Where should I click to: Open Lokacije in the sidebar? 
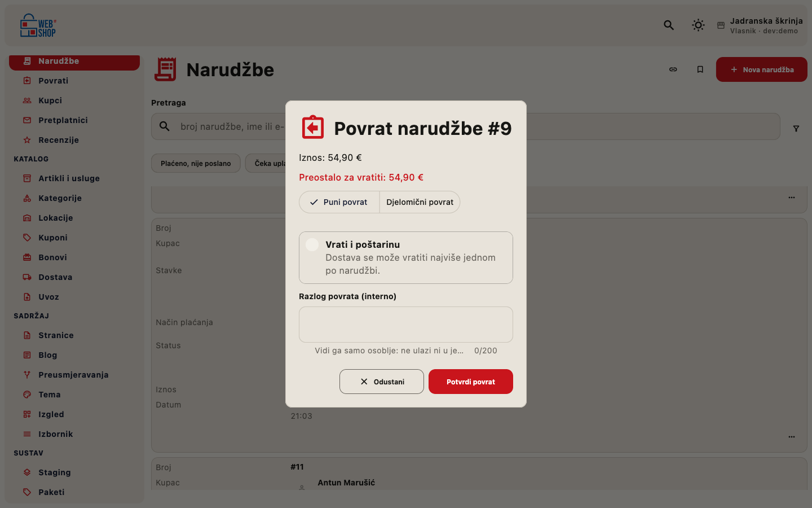74,218
